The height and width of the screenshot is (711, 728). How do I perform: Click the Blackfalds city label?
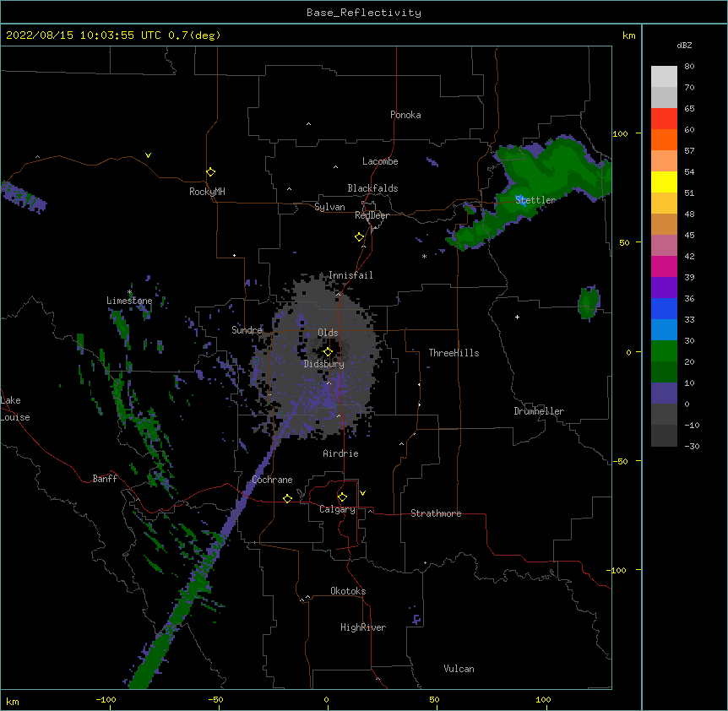click(372, 188)
